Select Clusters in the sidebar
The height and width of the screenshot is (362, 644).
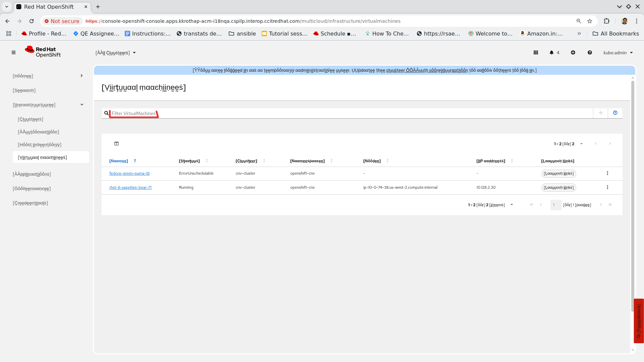(31, 119)
